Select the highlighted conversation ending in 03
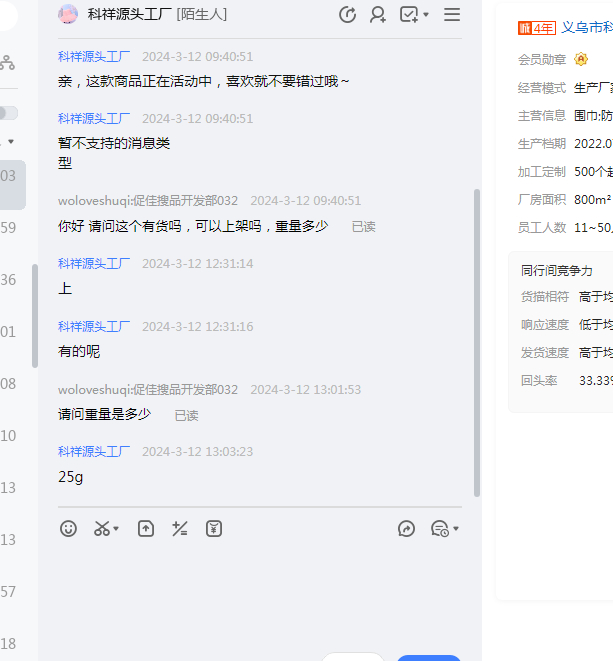 (x=13, y=185)
